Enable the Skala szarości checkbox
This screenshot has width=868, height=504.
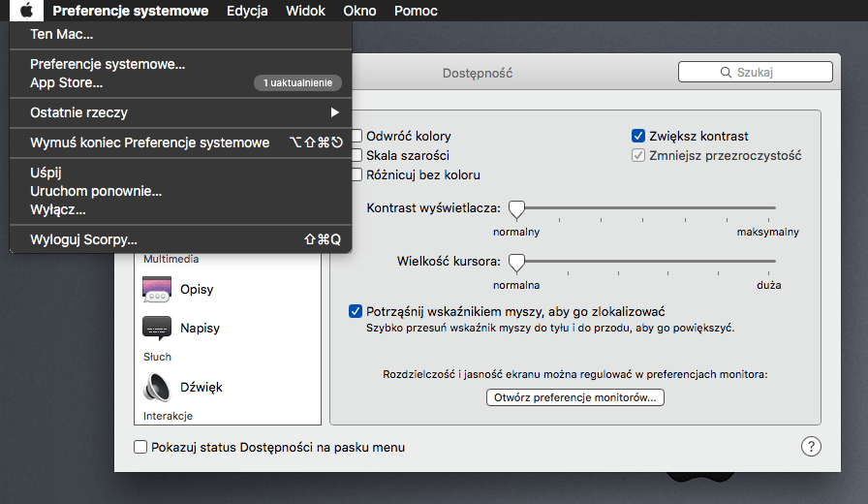(356, 155)
